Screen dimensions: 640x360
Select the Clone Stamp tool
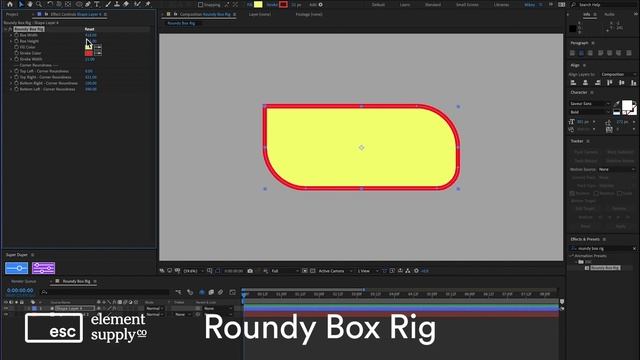coord(117,4)
